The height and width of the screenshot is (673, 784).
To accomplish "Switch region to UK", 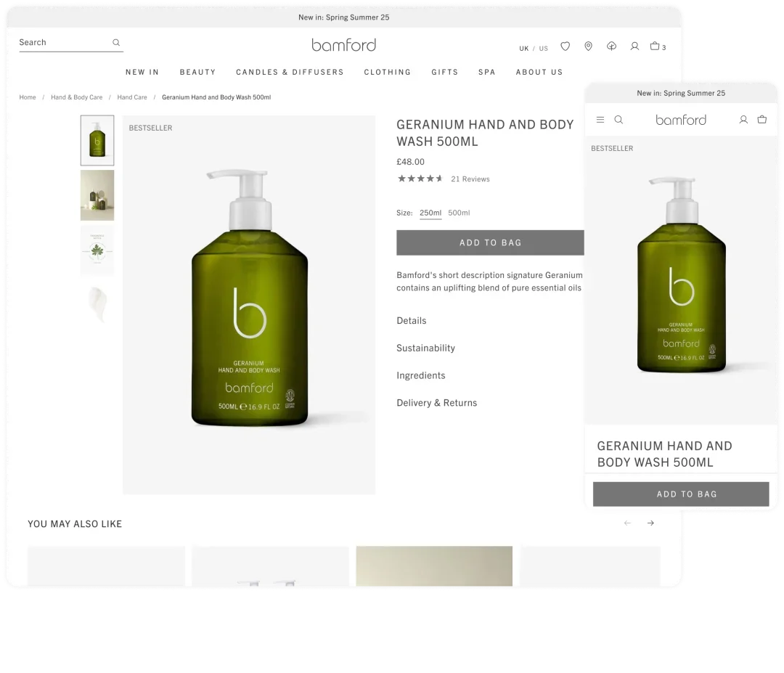I will click(523, 49).
